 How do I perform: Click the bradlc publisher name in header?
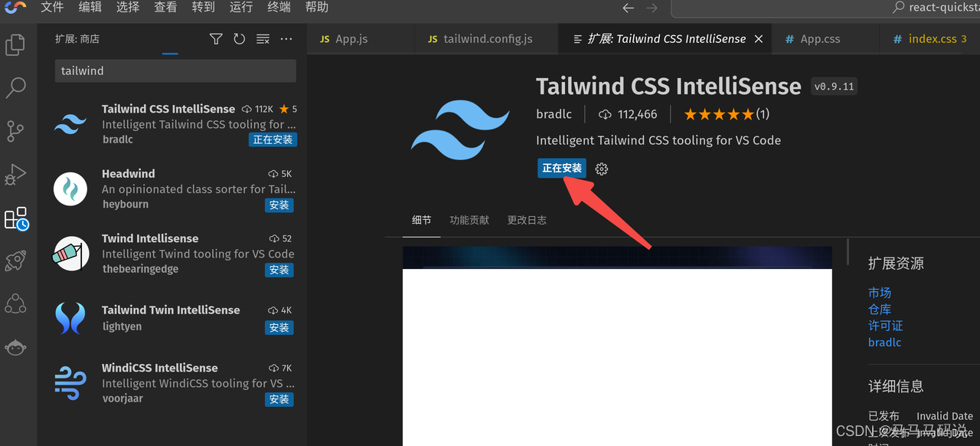(x=554, y=114)
